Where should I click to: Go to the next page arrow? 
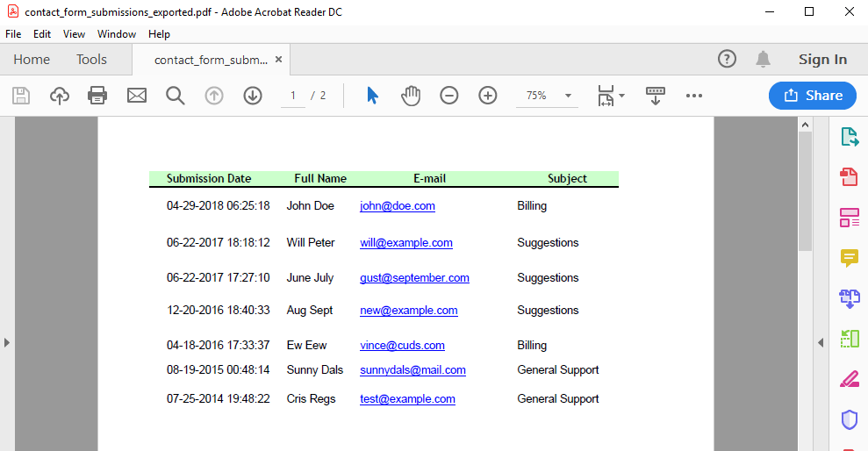tap(253, 96)
